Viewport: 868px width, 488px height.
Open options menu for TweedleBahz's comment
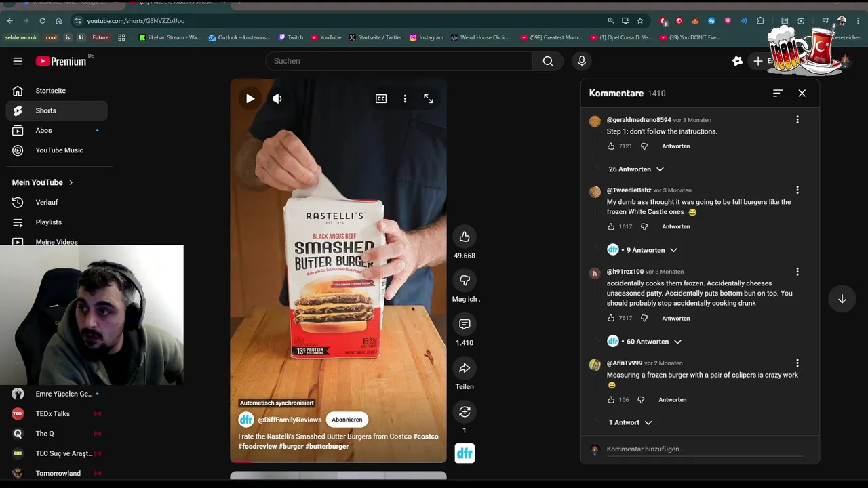coord(797,190)
